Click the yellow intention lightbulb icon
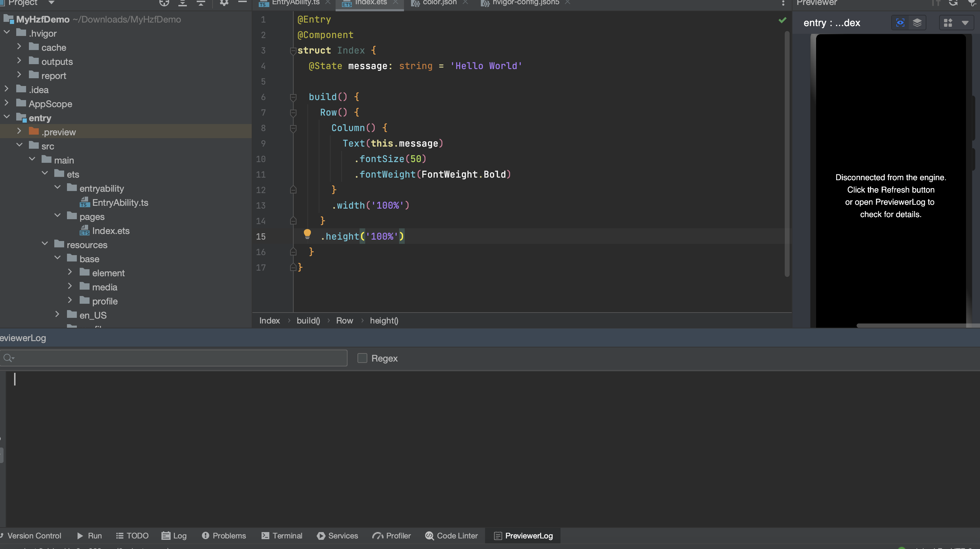 click(x=307, y=234)
